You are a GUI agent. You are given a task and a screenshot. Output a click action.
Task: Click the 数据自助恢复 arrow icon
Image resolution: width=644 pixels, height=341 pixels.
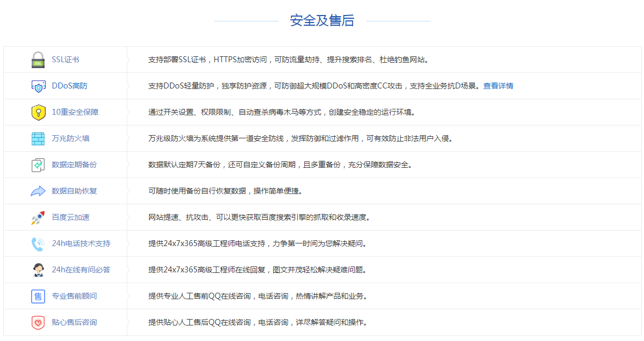click(x=38, y=191)
